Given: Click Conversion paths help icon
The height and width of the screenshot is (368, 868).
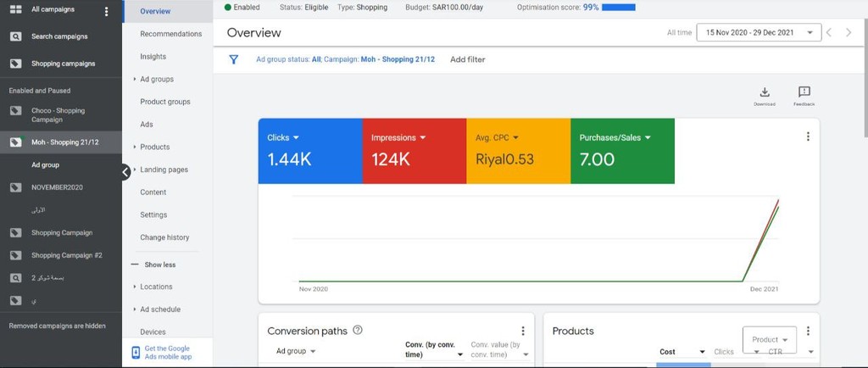Looking at the screenshot, I should 358,330.
